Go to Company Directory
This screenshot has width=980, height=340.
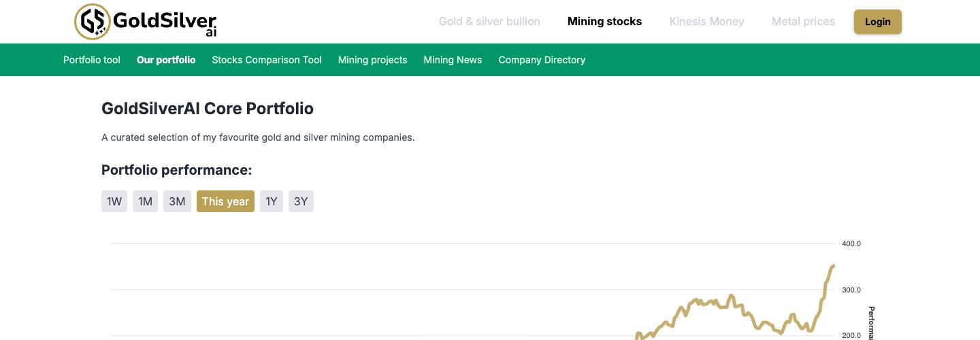coord(542,60)
